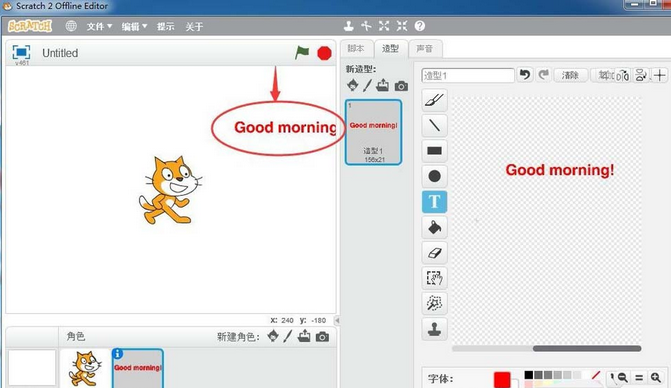Screen dimensions: 671x388
Task: Open the block Help question mark
Action: 420,26
